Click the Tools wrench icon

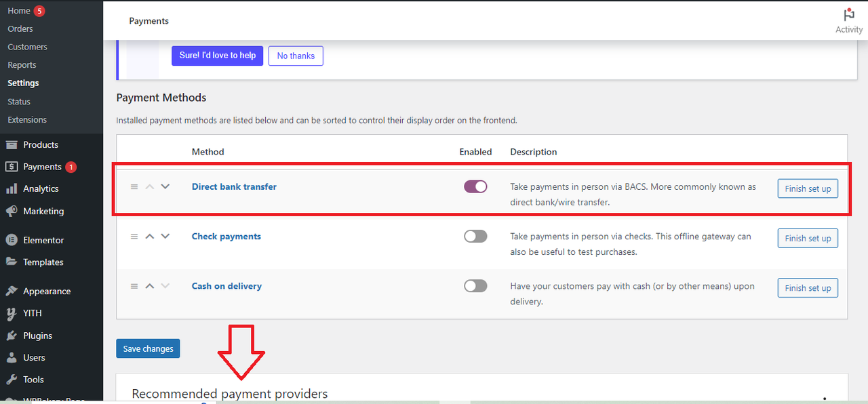12,380
